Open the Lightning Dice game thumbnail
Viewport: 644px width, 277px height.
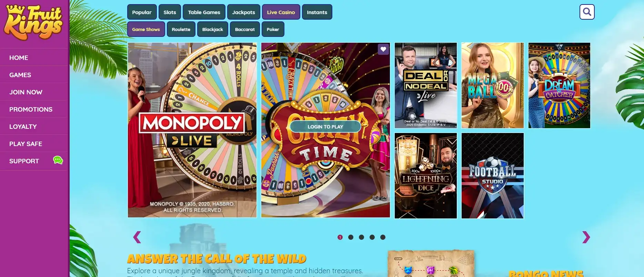click(426, 176)
